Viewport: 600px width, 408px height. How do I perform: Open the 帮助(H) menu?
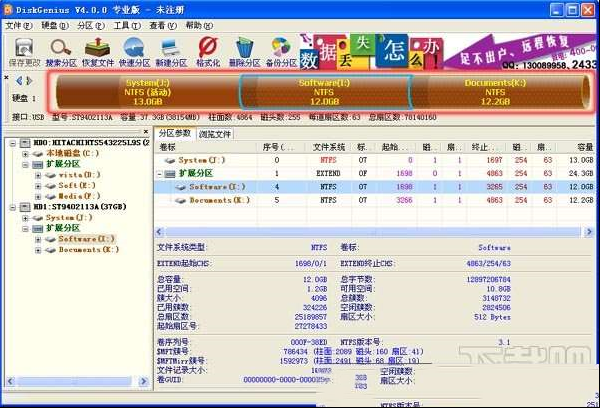click(199, 26)
